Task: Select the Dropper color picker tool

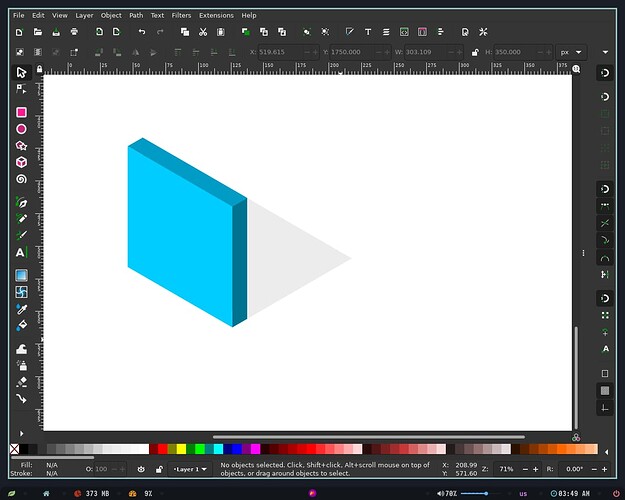Action: tap(22, 309)
